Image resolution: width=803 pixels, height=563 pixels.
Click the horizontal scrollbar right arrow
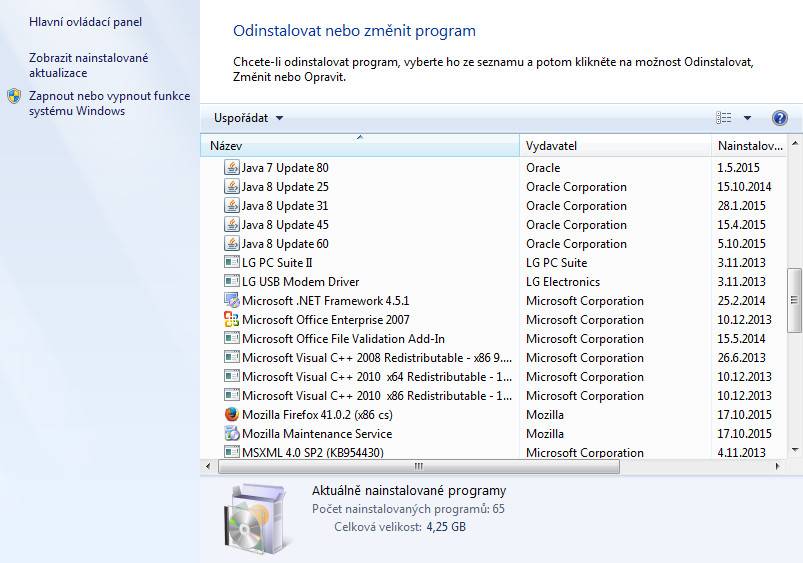pyautogui.click(x=778, y=466)
